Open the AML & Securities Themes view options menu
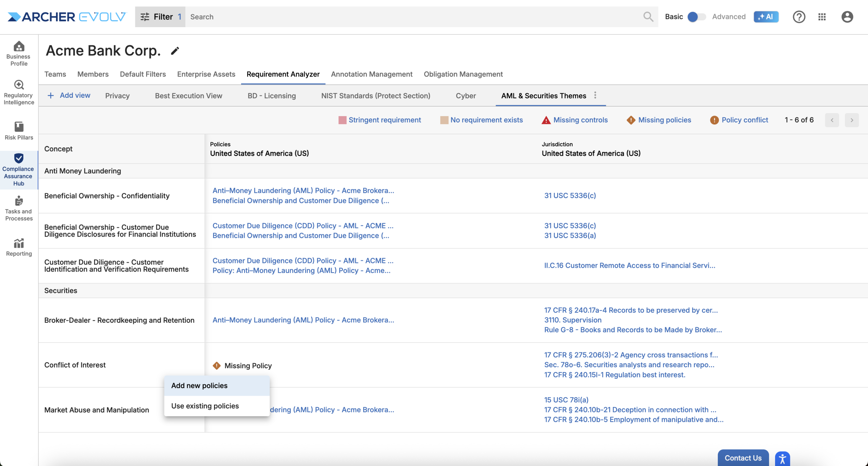This screenshot has width=868, height=466. tap(595, 95)
